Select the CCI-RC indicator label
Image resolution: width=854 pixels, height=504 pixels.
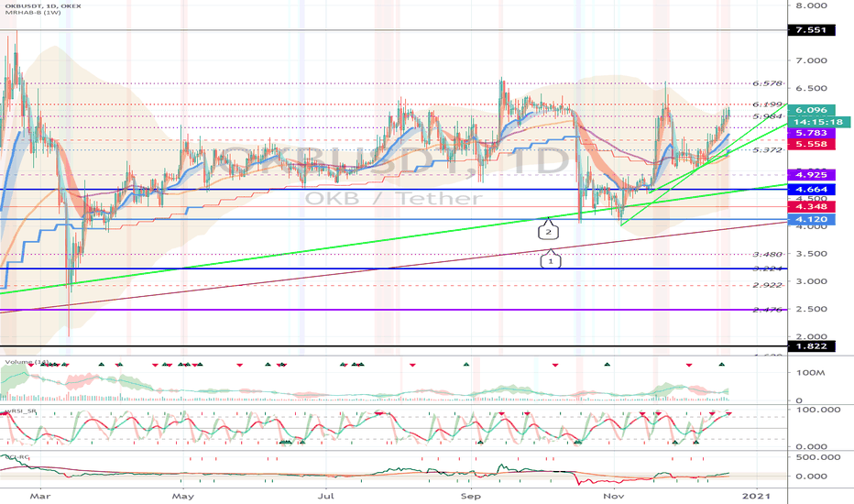tap(16, 457)
